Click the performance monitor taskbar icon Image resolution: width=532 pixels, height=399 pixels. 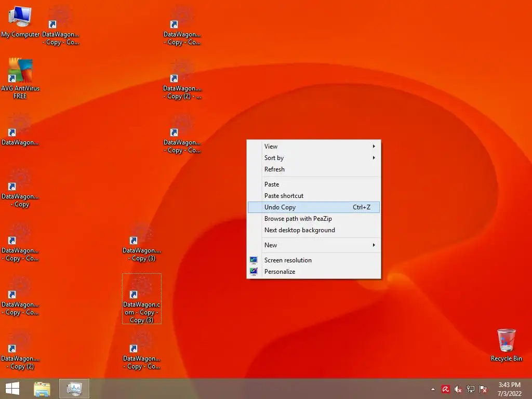[74, 389]
